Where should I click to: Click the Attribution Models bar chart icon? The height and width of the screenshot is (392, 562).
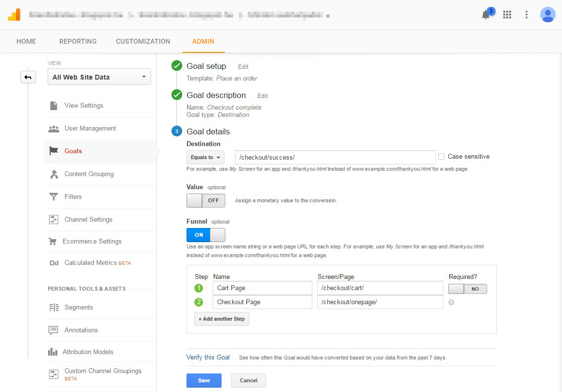(x=52, y=352)
